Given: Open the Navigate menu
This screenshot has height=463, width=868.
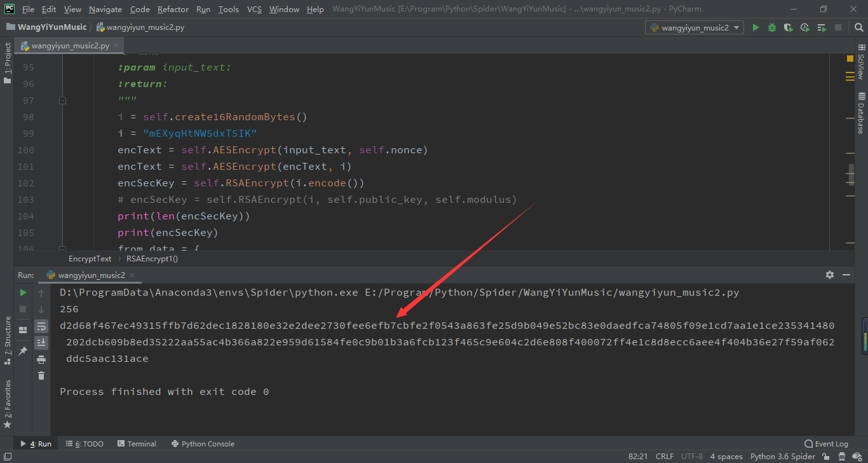Looking at the screenshot, I should coord(105,9).
